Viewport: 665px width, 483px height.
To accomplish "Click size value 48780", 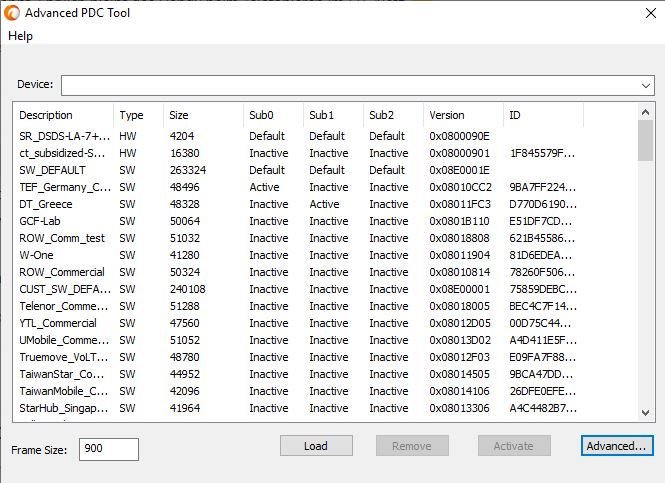I will 184,357.
